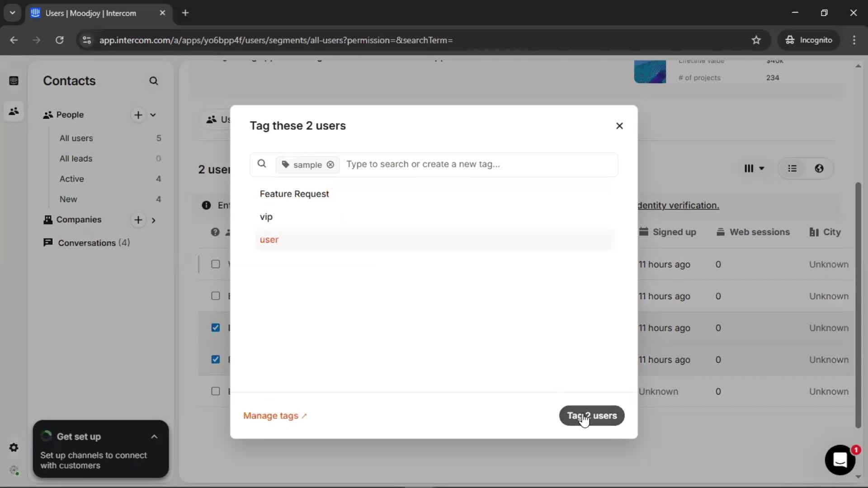Confirm with Tag 2 users button
Image resolution: width=868 pixels, height=488 pixels.
pos(592,416)
